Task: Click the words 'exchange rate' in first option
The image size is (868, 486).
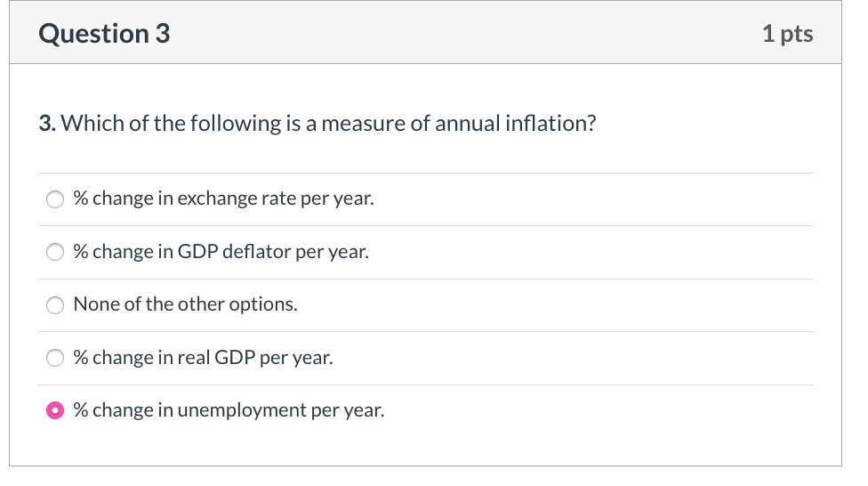Action: click(237, 198)
